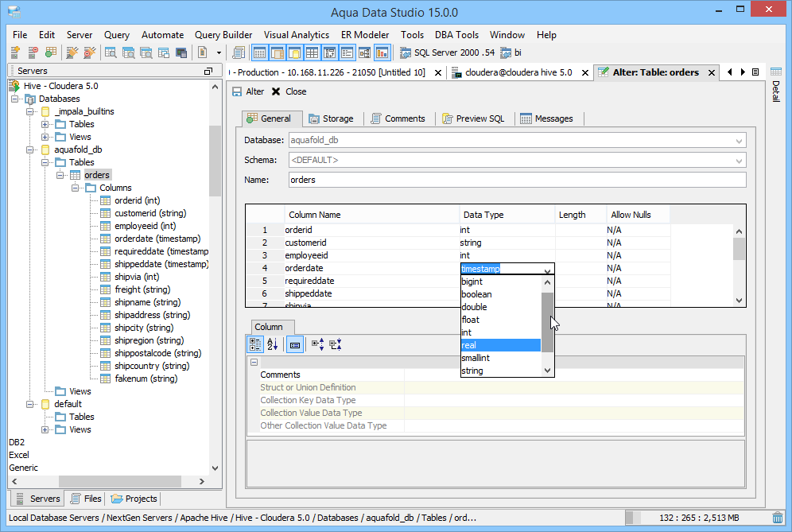This screenshot has width=792, height=532.
Task: Open the editor tab list icon
Action: tap(755, 72)
